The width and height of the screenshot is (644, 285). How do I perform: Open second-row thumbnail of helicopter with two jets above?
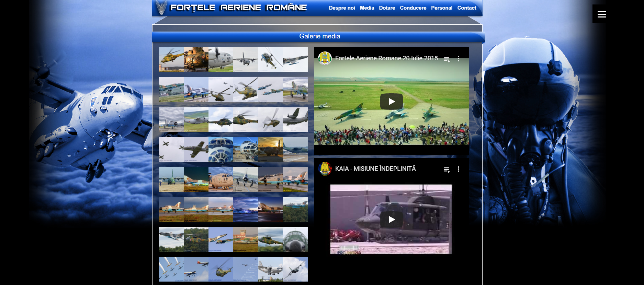click(x=221, y=90)
